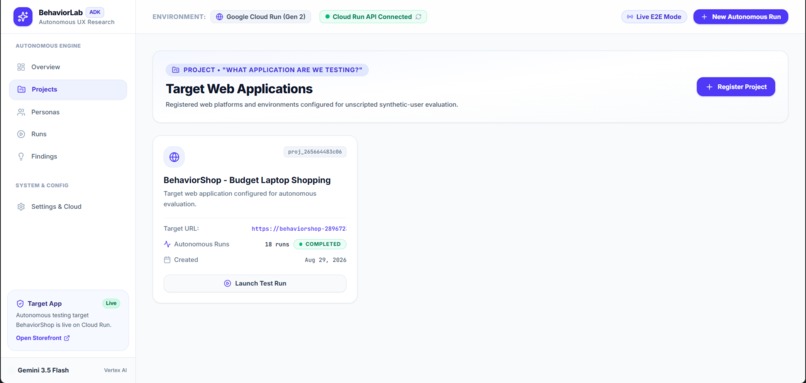This screenshot has height=383, width=806.
Task: Click the Live badge in Target App card
Action: [111, 303]
